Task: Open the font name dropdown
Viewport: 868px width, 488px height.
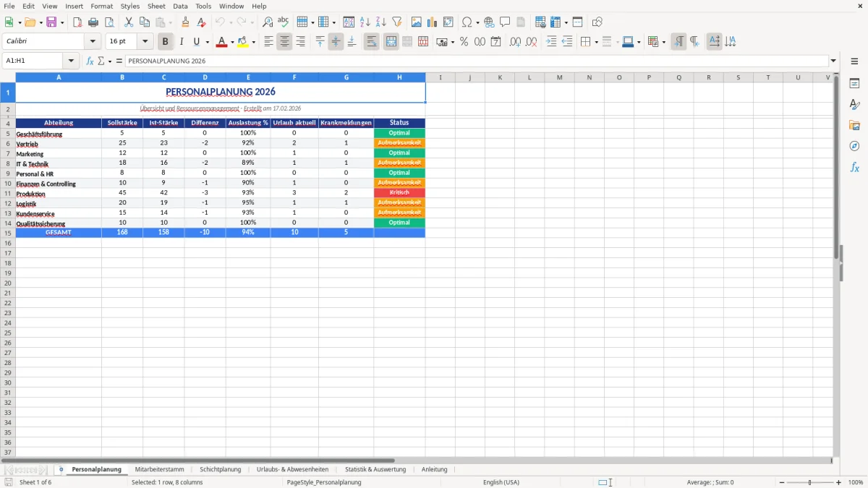Action: (93, 41)
